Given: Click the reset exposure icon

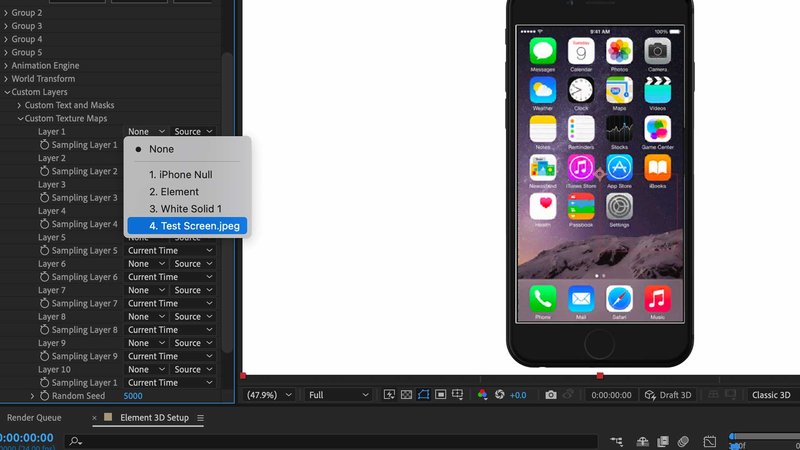Looking at the screenshot, I should [500, 395].
